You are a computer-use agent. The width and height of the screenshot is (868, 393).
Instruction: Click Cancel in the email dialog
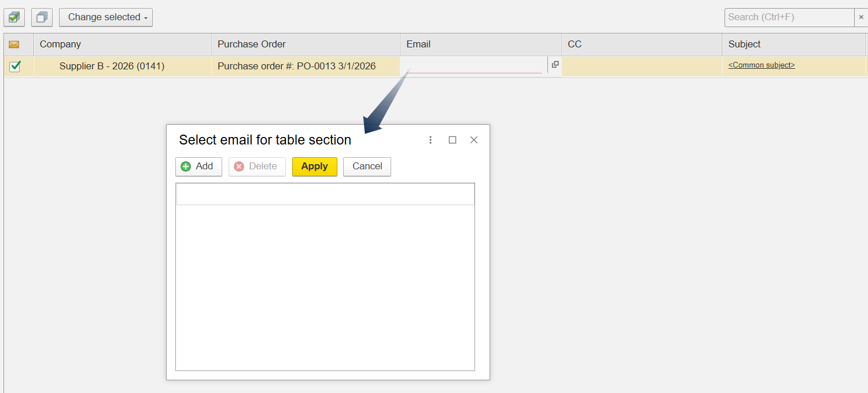[x=367, y=166]
